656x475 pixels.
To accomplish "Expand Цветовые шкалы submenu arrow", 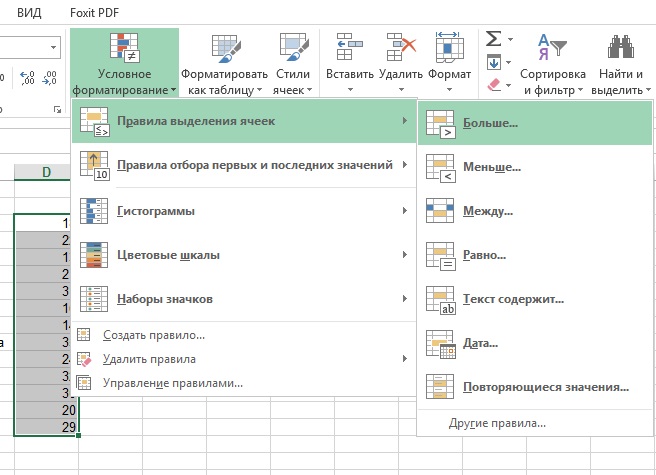I will point(405,254).
